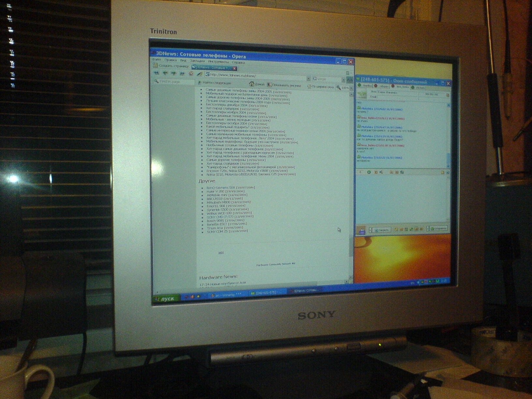Click Найти следующее button
The image size is (532, 399).
pos(215,83)
